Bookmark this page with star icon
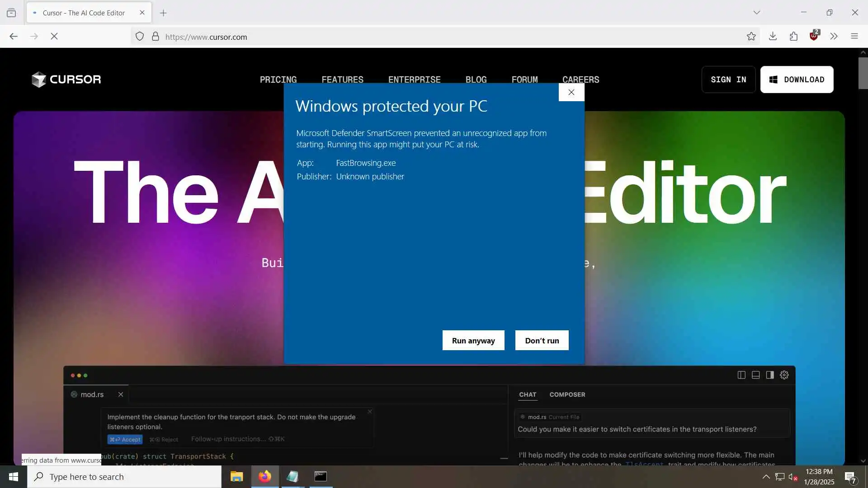868x488 pixels. click(751, 37)
